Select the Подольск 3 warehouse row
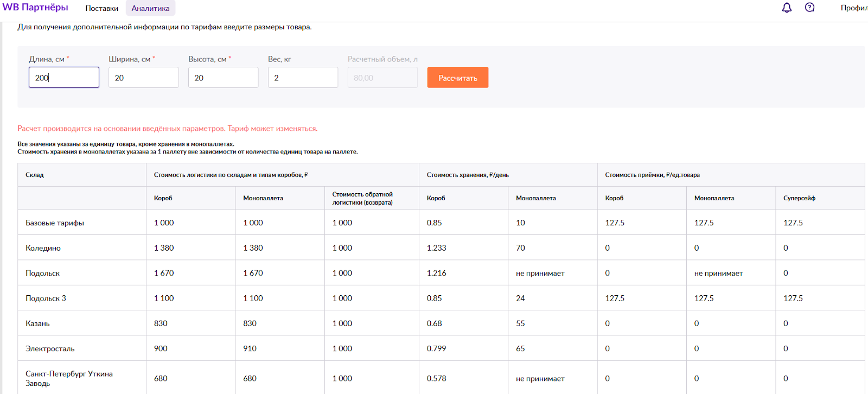 442,298
